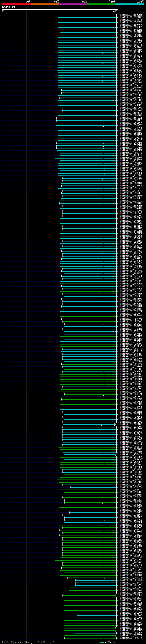
Task: Click the white query length bar
Action: 60,10
